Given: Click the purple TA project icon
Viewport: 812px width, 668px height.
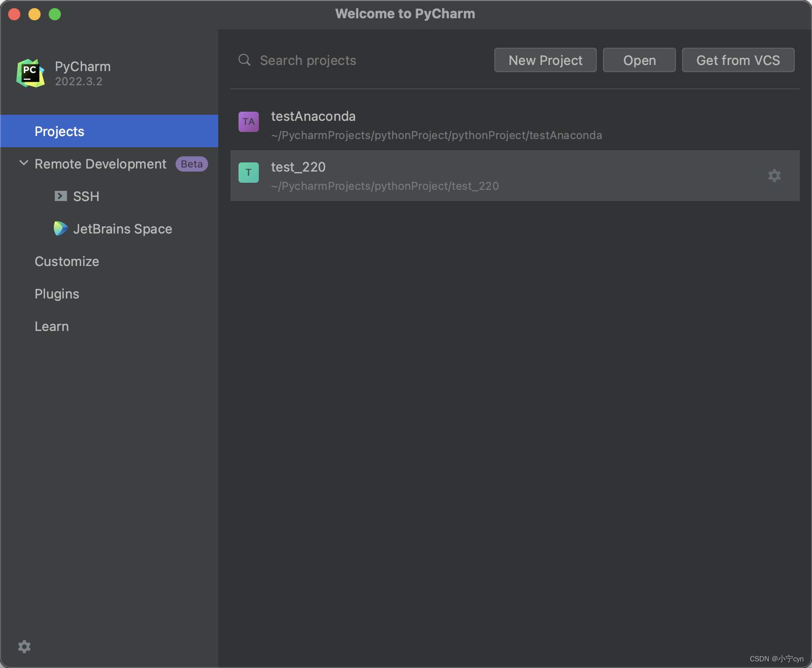Looking at the screenshot, I should pos(249,122).
